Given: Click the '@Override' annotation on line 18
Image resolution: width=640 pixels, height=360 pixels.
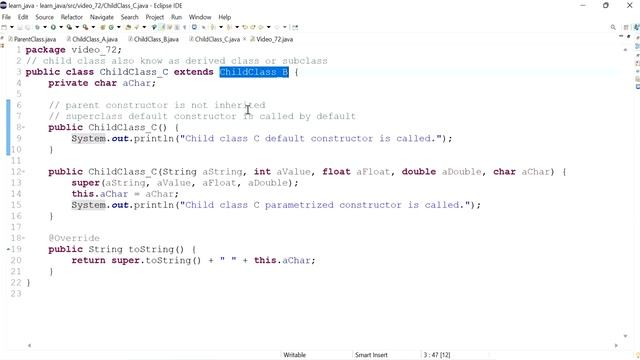Looking at the screenshot, I should click(74, 238).
